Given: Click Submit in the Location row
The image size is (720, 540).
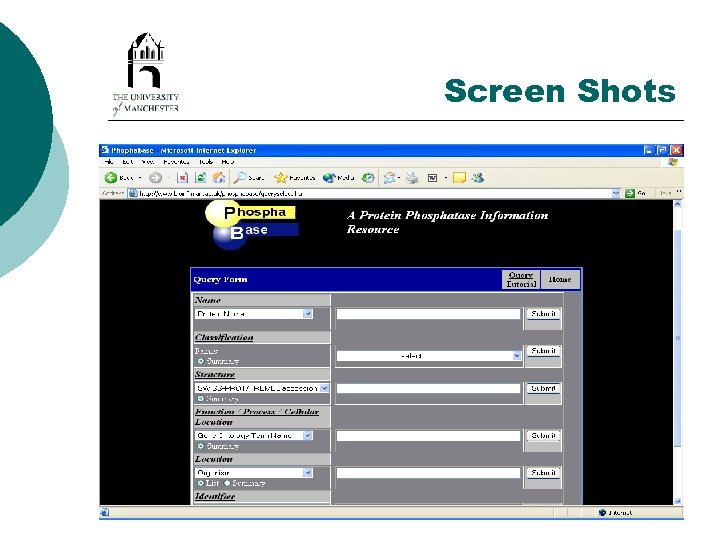Looking at the screenshot, I should click(x=543, y=472).
